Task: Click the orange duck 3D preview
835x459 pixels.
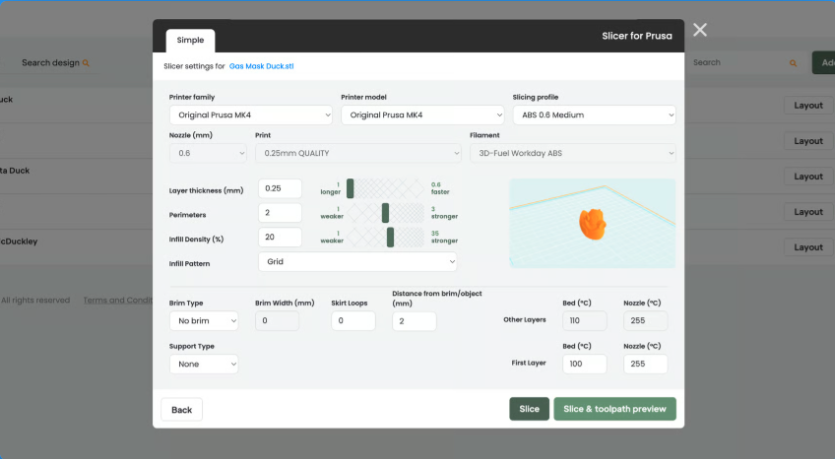Action: (593, 224)
